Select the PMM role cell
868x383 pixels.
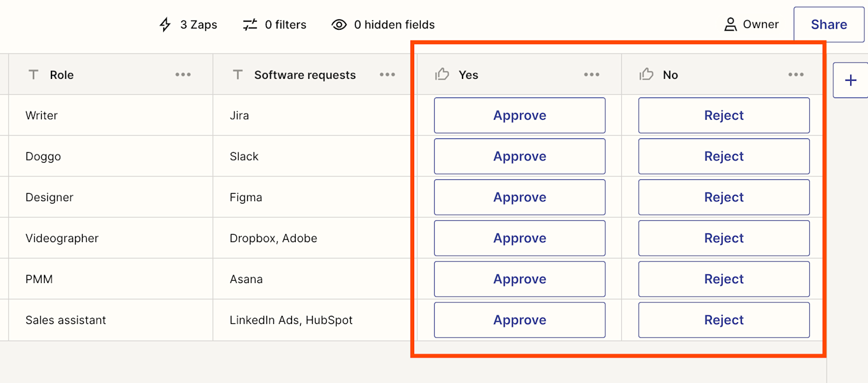point(111,279)
